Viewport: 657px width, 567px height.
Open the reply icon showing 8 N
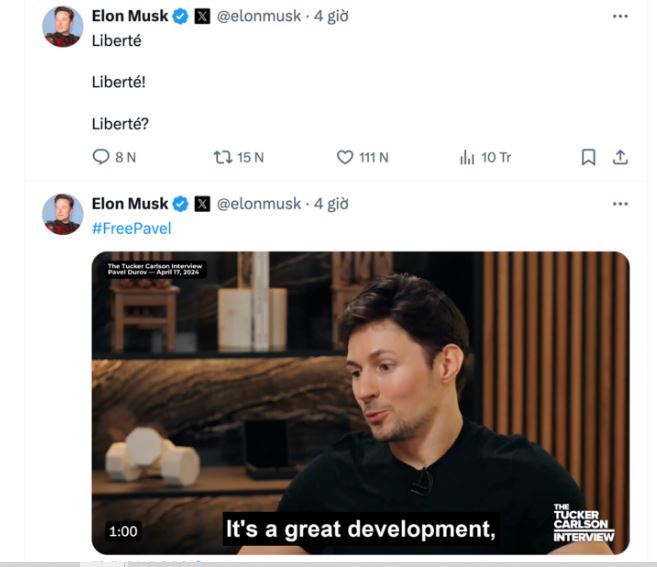pos(101,157)
